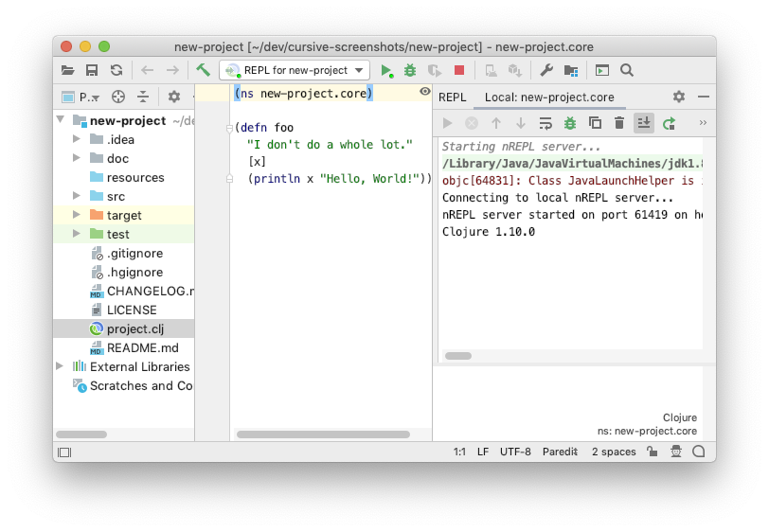Image resolution: width=769 pixels, height=532 pixels.
Task: Expand the target folder
Action: point(77,215)
